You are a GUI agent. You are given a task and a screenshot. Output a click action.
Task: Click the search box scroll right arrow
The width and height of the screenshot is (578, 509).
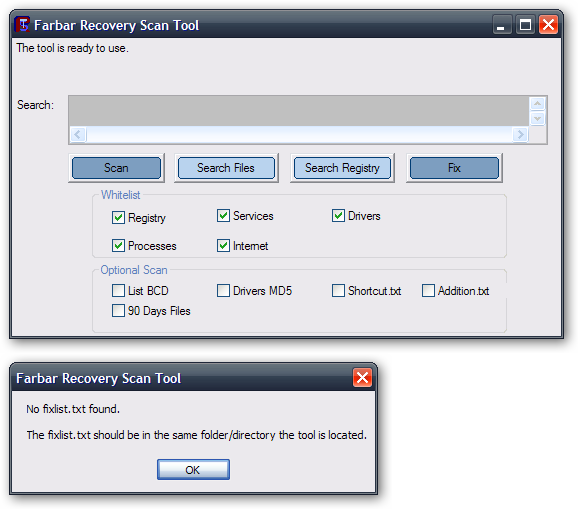(520, 135)
